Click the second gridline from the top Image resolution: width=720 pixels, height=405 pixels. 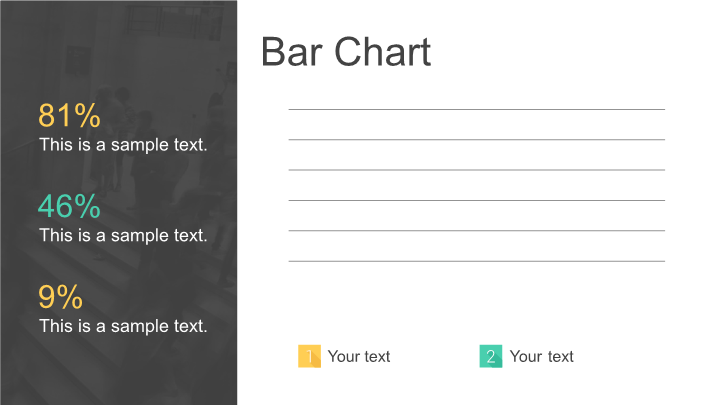coord(476,140)
